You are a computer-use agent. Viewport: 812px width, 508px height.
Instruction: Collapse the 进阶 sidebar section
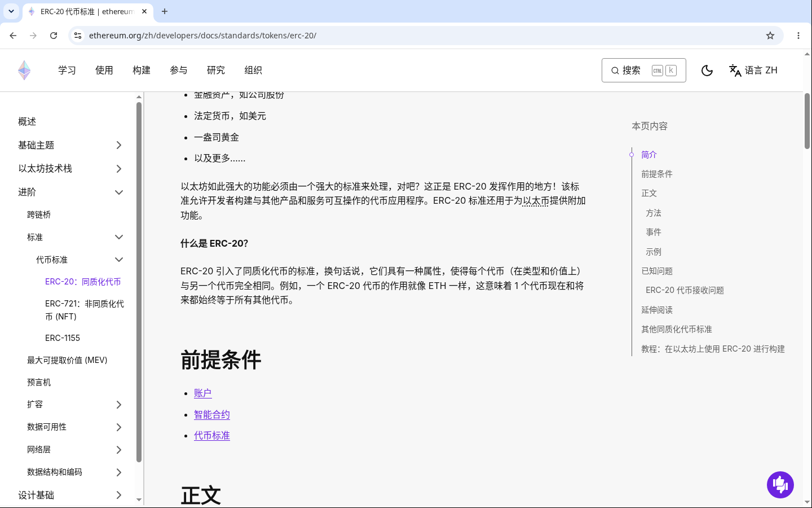point(119,192)
